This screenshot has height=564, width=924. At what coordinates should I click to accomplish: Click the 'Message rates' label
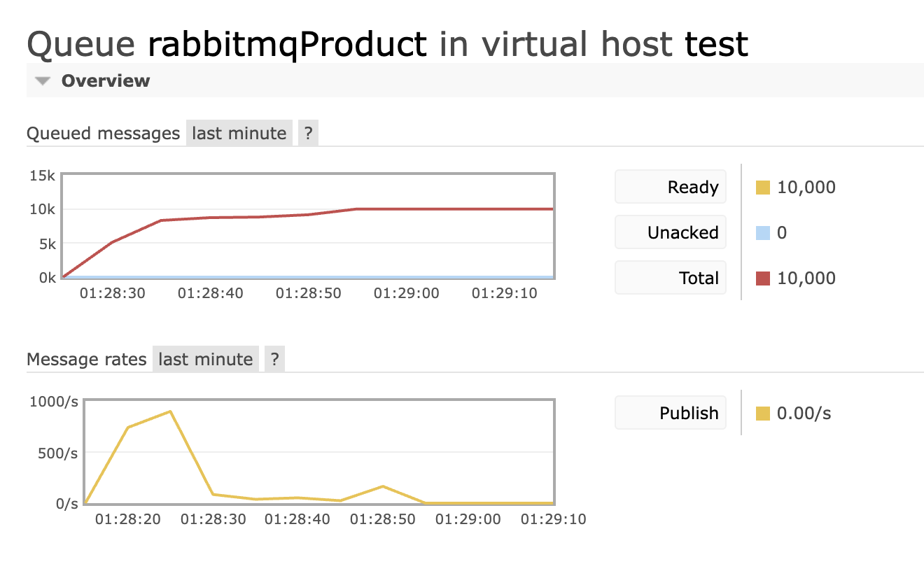click(87, 359)
